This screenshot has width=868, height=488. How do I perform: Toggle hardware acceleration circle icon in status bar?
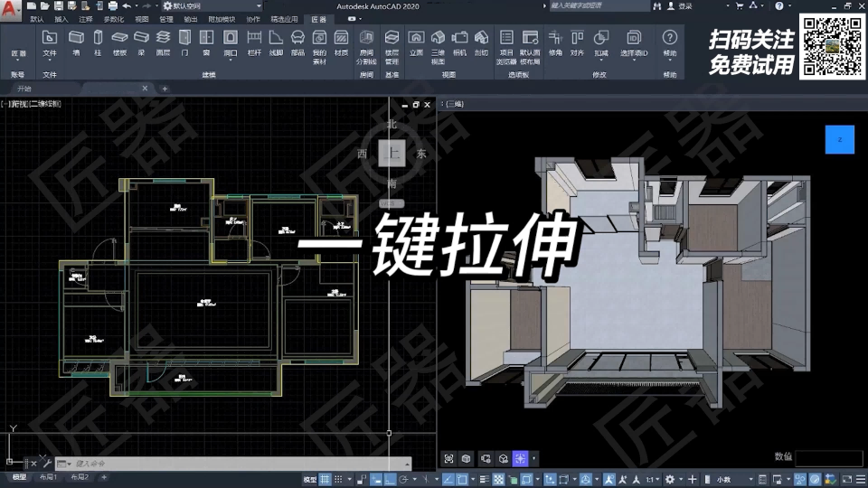(815, 479)
